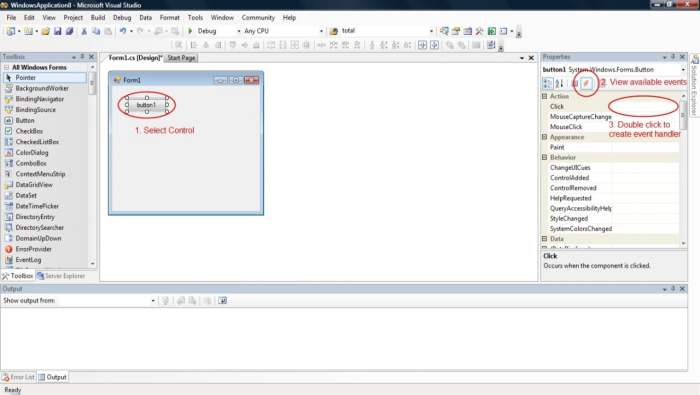Viewport: 700px width, 395px height.
Task: Click the Categorized view icon in Properties
Action: click(547, 83)
